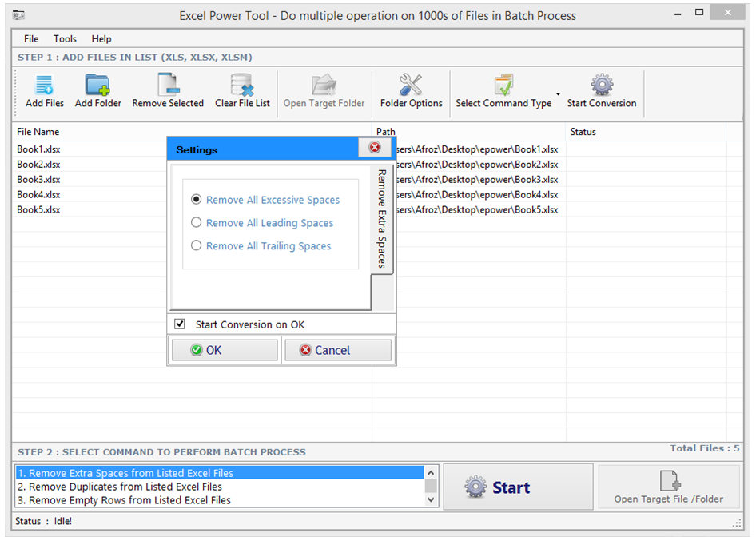Click the Select Command Type icon
This screenshot has width=756, height=541.
503,85
